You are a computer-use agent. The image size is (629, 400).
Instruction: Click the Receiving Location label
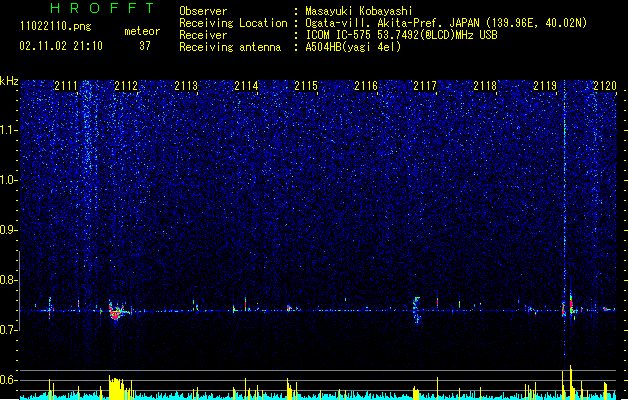pyautogui.click(x=233, y=23)
